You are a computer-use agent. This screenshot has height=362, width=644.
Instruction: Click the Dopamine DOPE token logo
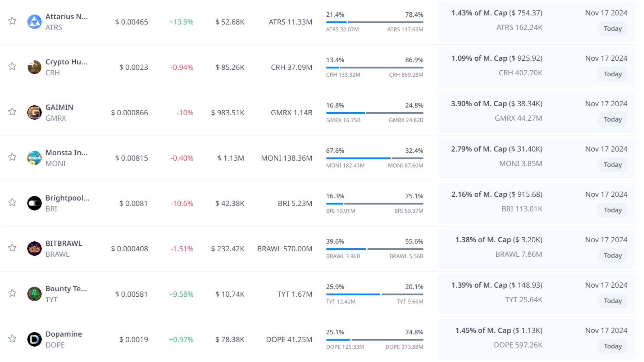[34, 339]
